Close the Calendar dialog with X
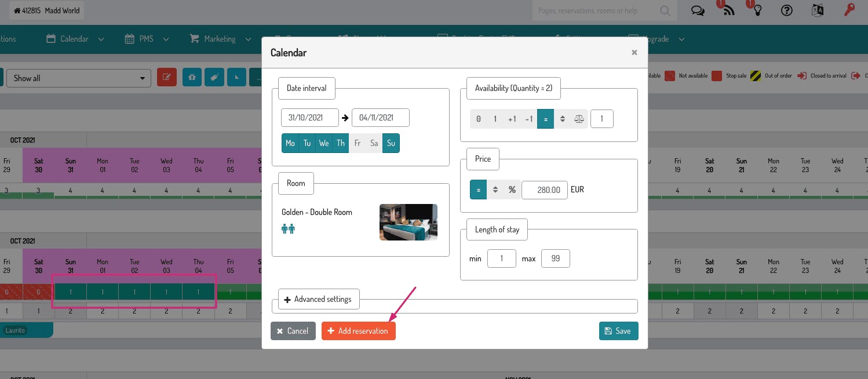The width and height of the screenshot is (868, 379). [634, 52]
